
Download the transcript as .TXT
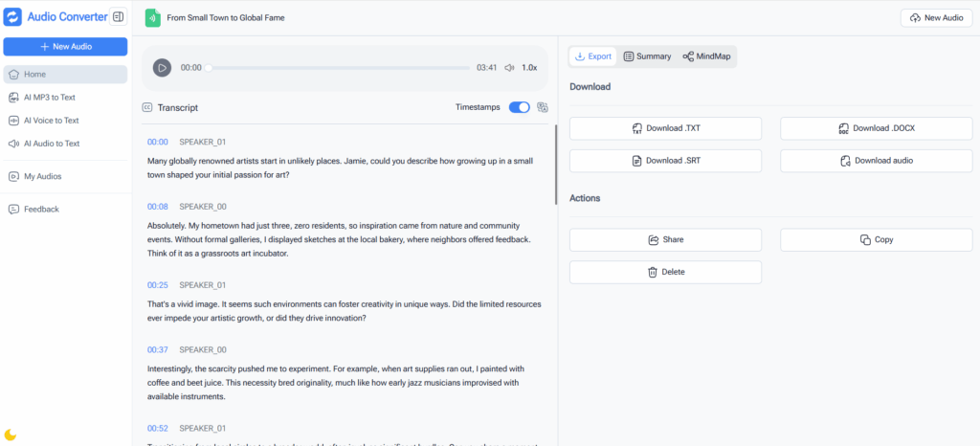point(666,128)
